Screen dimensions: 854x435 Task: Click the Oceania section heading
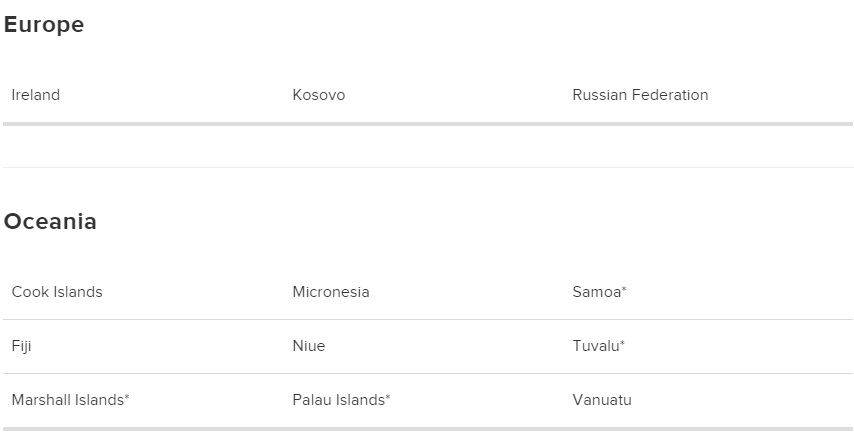tap(50, 222)
